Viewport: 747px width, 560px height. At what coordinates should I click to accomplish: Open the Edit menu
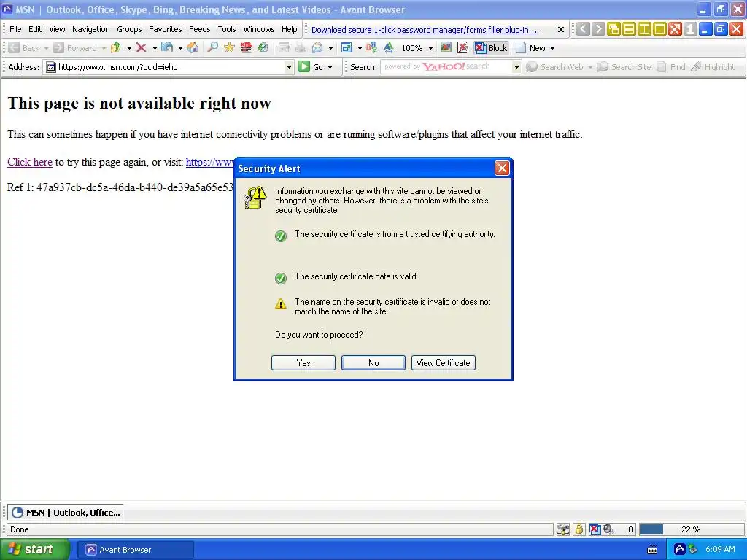point(35,29)
